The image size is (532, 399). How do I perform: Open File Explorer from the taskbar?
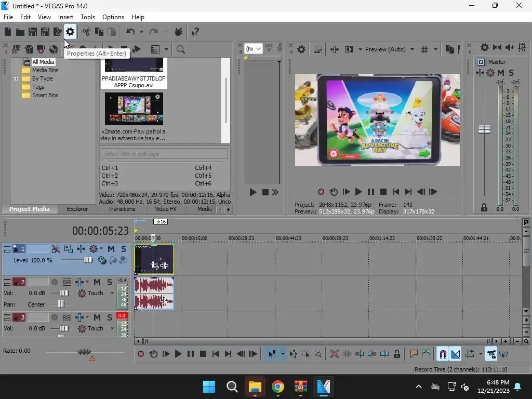(x=255, y=387)
